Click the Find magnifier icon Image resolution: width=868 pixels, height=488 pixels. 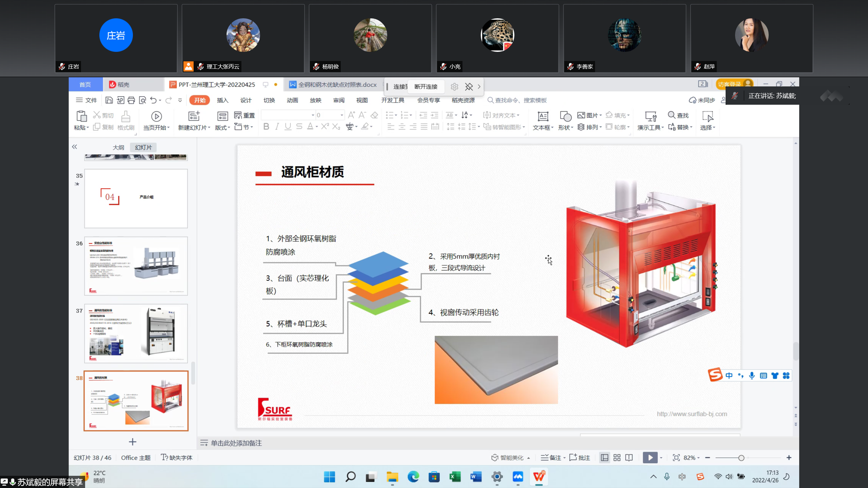click(x=671, y=115)
